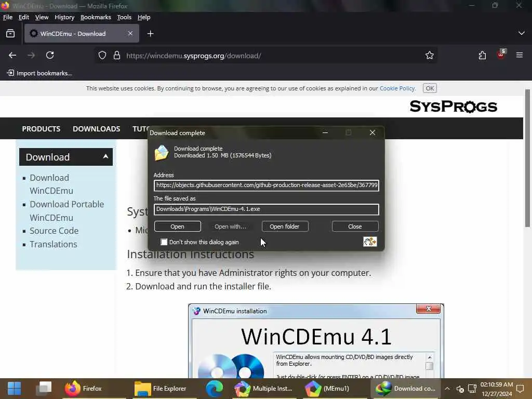This screenshot has height=399, width=532.
Task: Click Open folder in download dialog
Action: (x=285, y=227)
